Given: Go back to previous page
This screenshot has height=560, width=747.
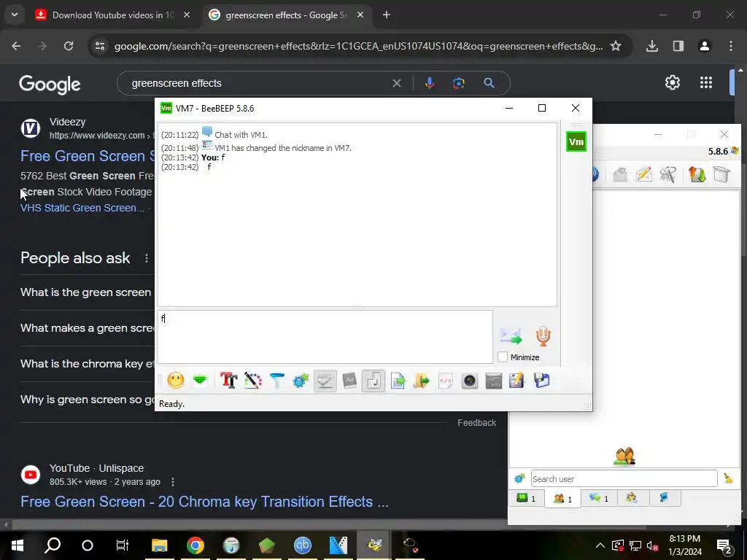Looking at the screenshot, I should coord(16,46).
